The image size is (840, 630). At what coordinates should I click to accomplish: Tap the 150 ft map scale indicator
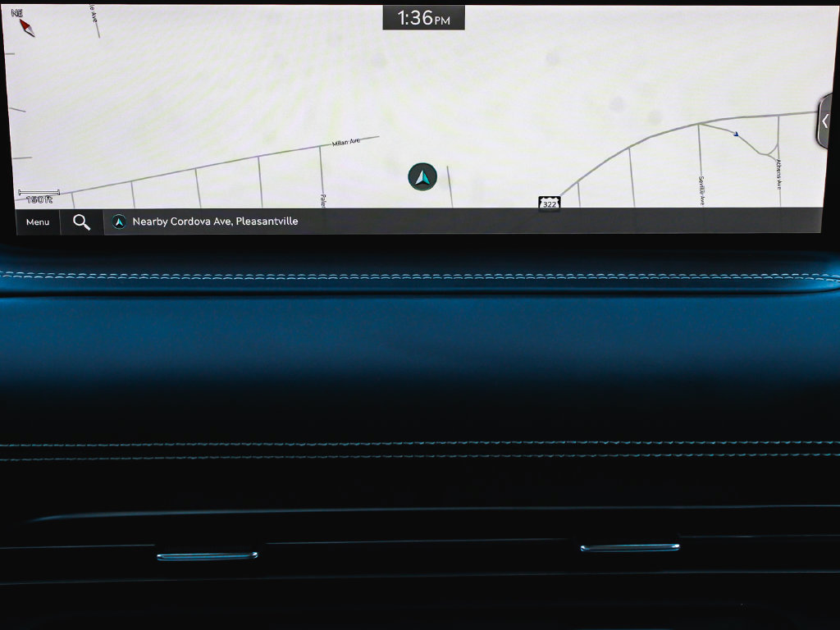click(x=39, y=197)
